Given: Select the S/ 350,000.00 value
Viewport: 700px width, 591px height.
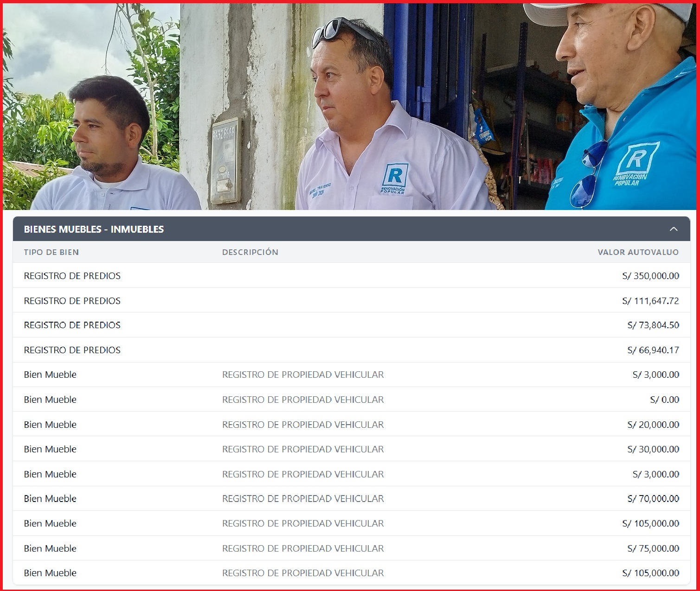Looking at the screenshot, I should 650,276.
